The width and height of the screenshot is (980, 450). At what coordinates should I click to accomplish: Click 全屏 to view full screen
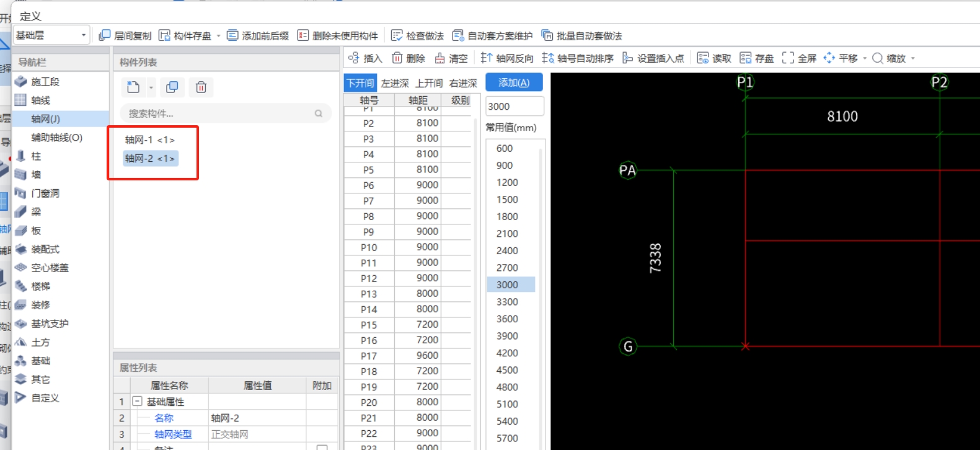800,58
